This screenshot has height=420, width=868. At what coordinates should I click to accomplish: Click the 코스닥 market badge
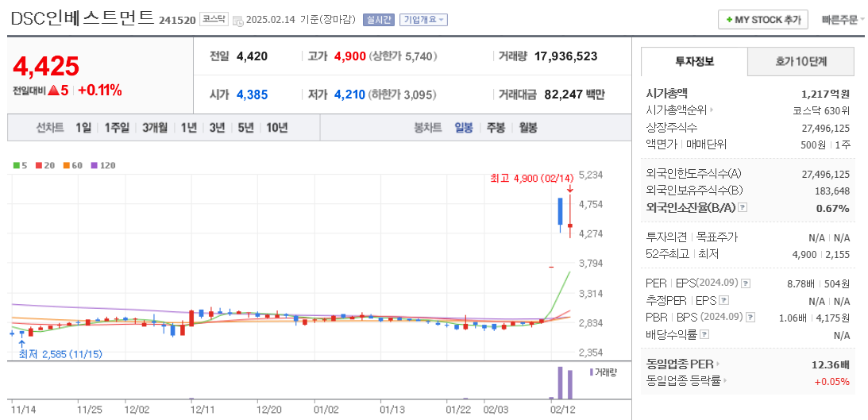(x=213, y=19)
